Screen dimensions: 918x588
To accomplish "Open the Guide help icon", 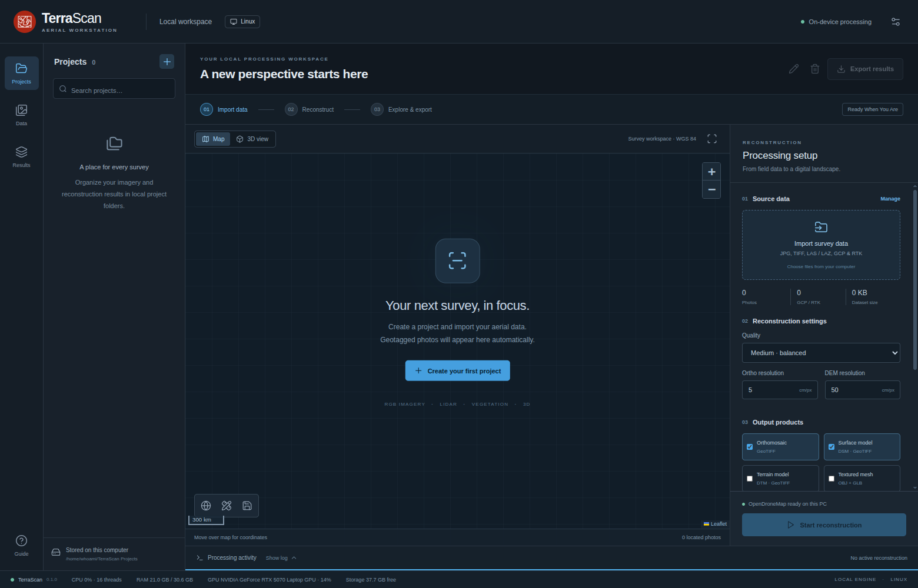I will click(x=22, y=545).
